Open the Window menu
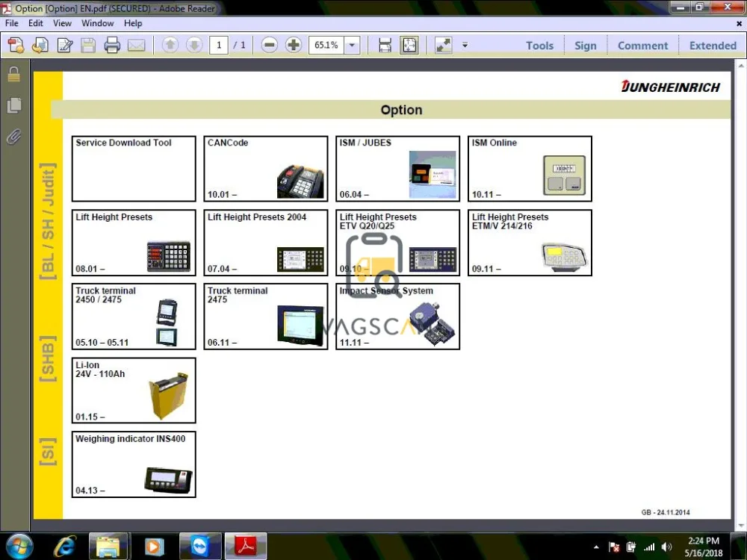Viewport: 747px width, 560px height. click(x=97, y=23)
